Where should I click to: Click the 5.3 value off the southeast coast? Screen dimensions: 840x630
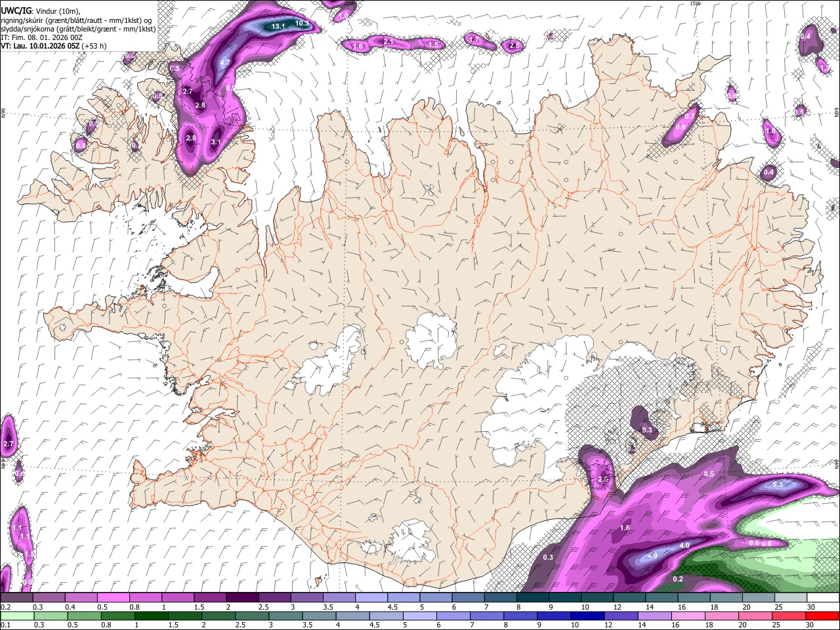coord(778,484)
